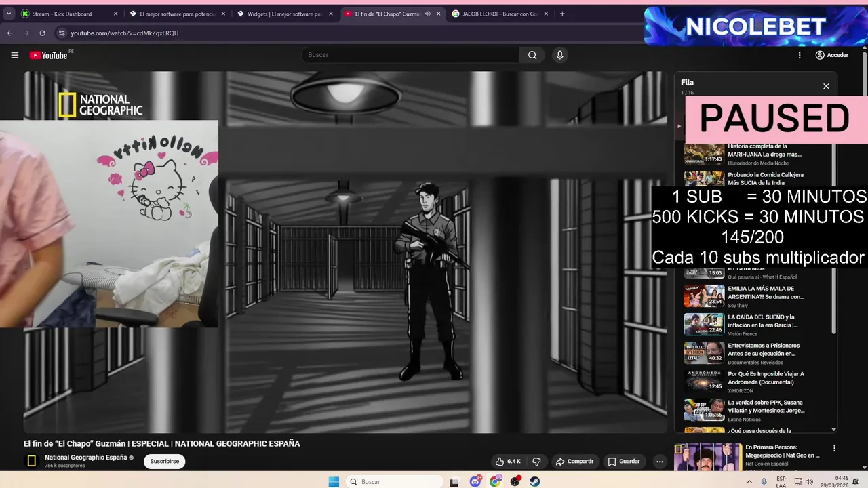Click the Suscribirse button
This screenshot has height=488, width=868.
pos(165,462)
